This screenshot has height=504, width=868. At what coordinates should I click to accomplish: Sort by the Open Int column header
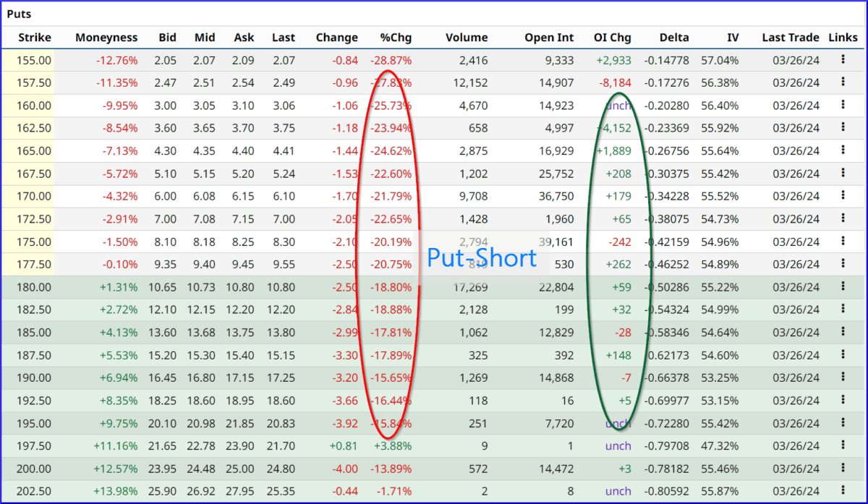pos(550,37)
